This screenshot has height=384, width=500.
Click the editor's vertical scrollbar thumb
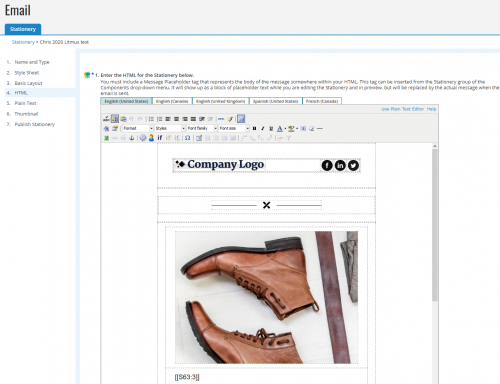coord(435,225)
